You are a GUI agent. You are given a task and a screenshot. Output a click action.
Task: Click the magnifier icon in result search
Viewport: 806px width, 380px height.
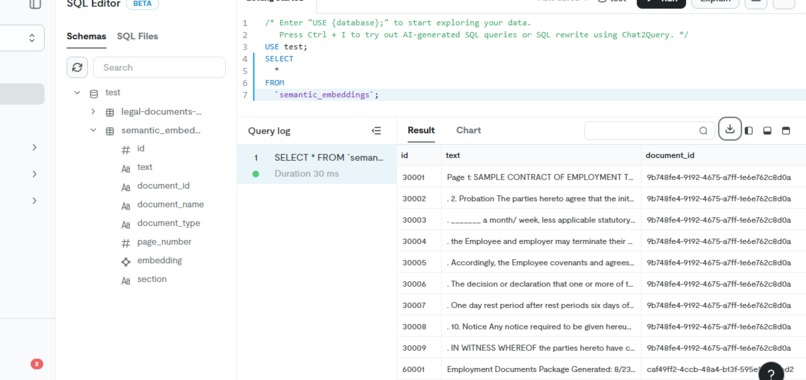click(x=703, y=131)
